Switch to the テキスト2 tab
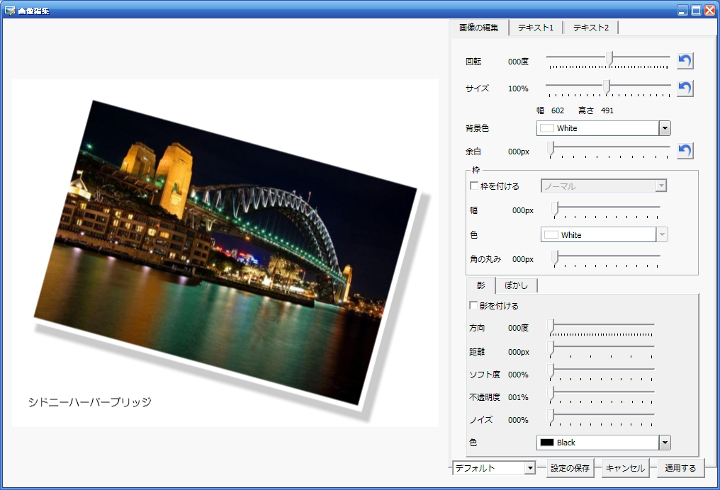The width and height of the screenshot is (720, 490). (x=591, y=28)
